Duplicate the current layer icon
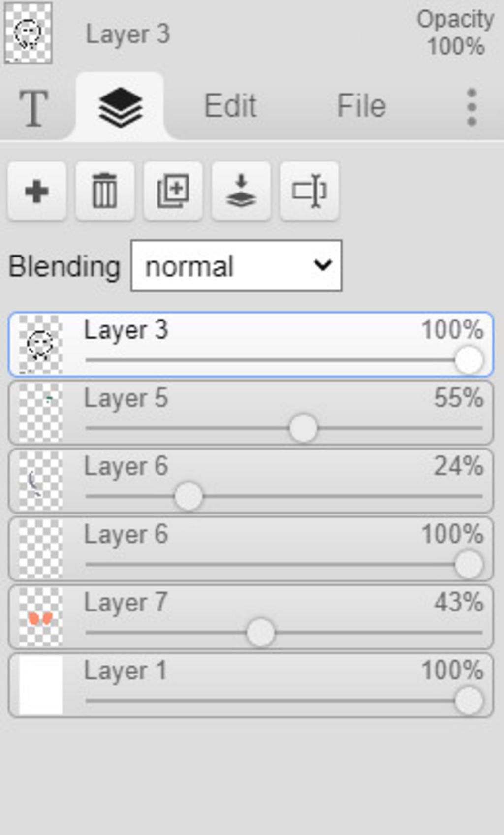504x835 pixels. click(173, 191)
